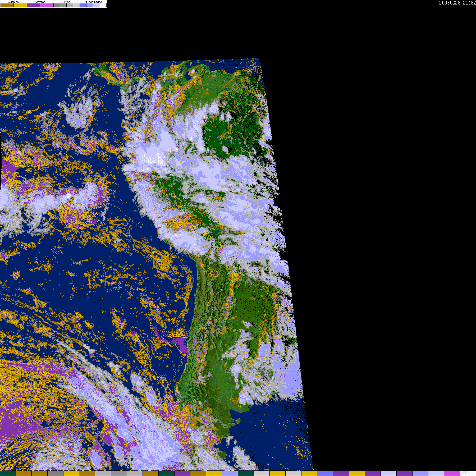Image resolution: width=476 pixels, height=476 pixels.
Task: Click the 'Cirros' legend label
Action: 66,2
